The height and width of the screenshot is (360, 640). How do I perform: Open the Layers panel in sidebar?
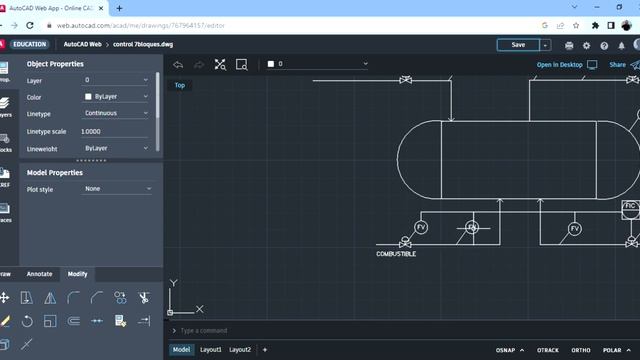(x=5, y=107)
